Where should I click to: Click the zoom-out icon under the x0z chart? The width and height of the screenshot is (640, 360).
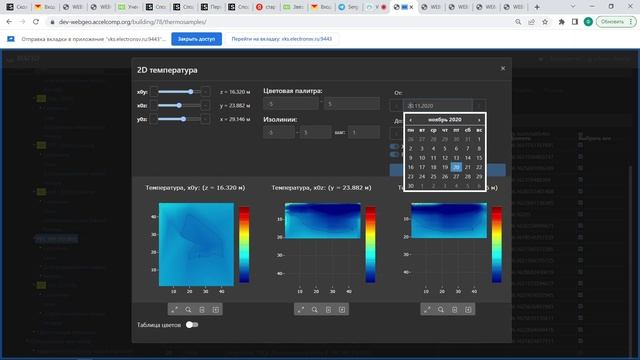[x=329, y=310]
